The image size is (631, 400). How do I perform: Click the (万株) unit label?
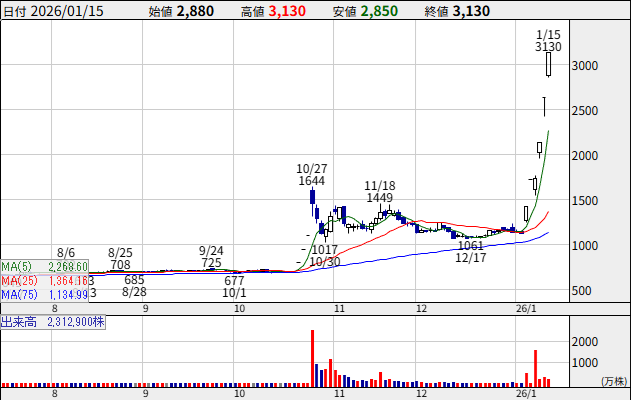click(615, 381)
